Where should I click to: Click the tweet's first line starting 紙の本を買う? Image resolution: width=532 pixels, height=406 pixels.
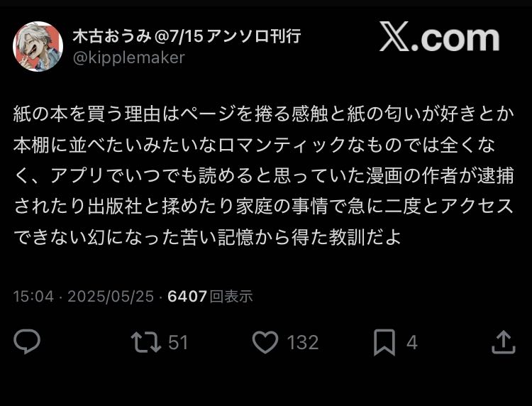[264, 114]
